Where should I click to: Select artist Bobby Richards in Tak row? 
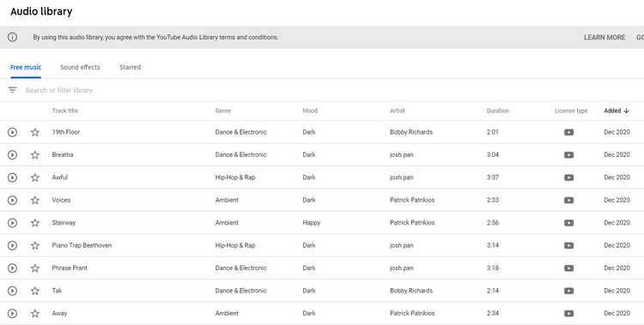pyautogui.click(x=411, y=291)
